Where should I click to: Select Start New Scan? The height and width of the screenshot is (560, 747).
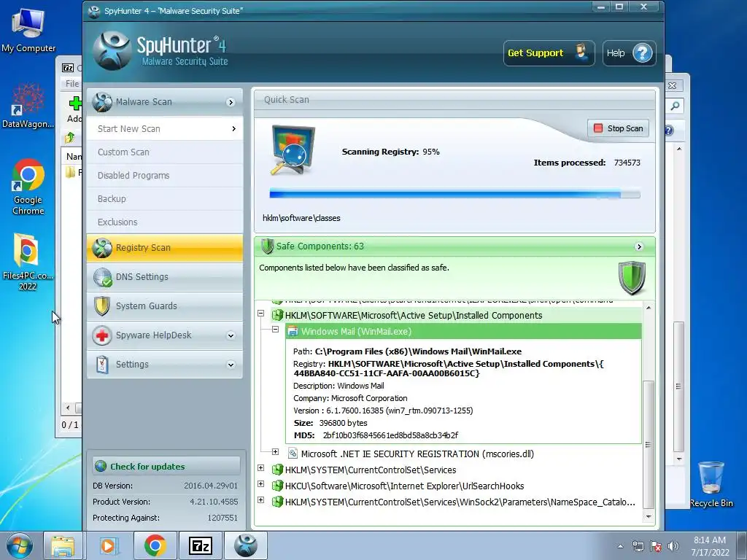pos(165,128)
